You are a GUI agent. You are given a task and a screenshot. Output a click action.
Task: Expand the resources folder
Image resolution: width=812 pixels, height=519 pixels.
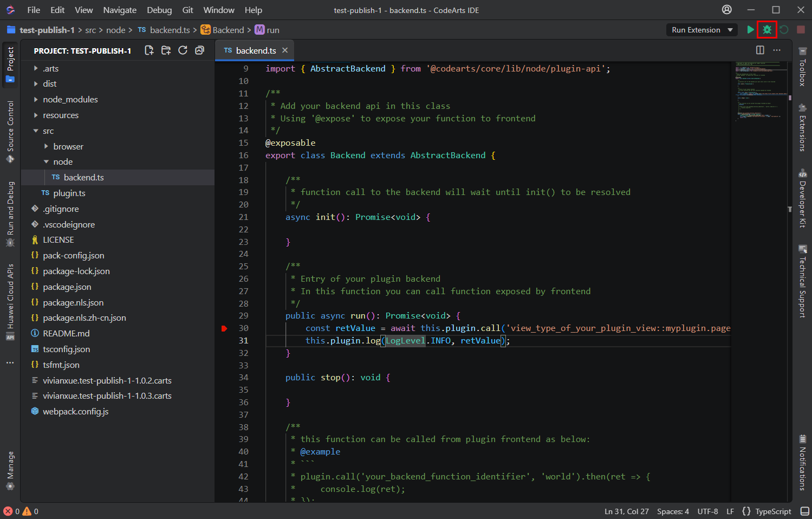(x=36, y=115)
